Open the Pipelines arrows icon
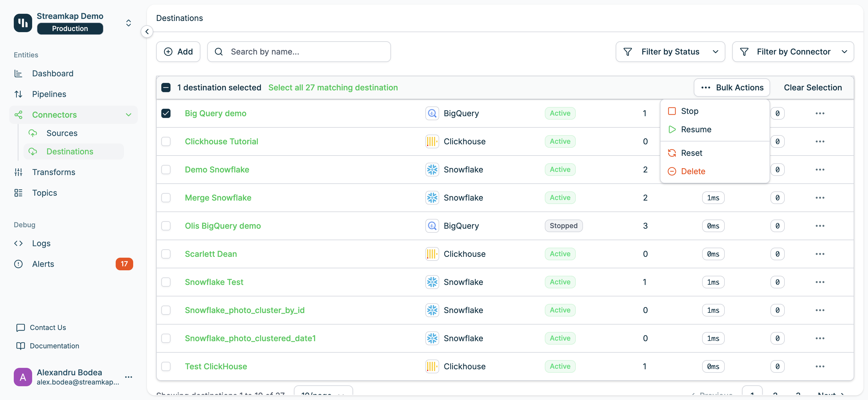 (x=19, y=94)
